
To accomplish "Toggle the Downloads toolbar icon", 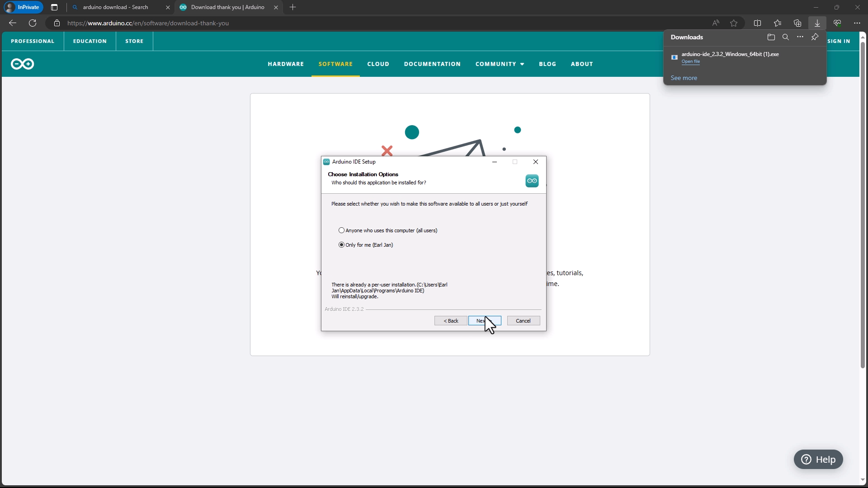I will (817, 23).
